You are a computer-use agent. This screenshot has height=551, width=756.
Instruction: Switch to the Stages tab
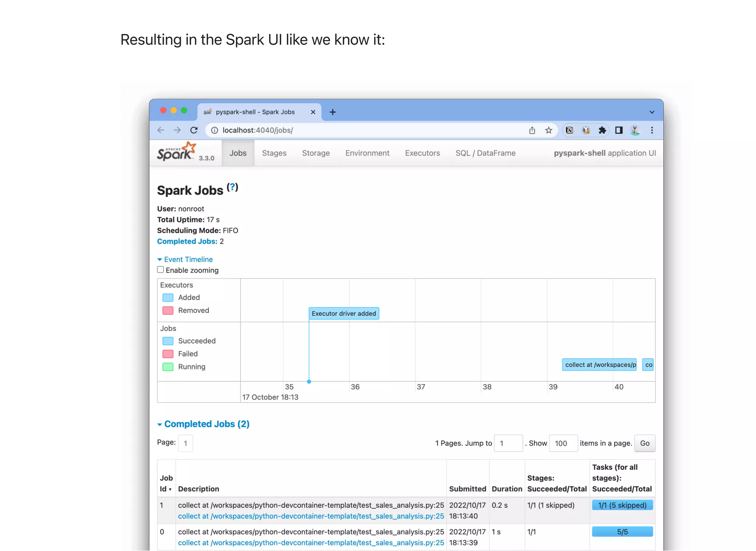coord(274,153)
